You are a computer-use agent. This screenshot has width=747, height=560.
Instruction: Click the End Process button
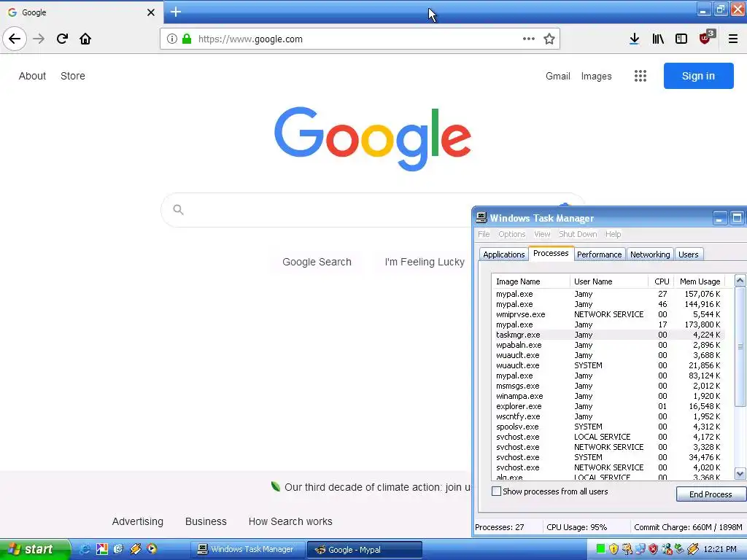pos(711,494)
